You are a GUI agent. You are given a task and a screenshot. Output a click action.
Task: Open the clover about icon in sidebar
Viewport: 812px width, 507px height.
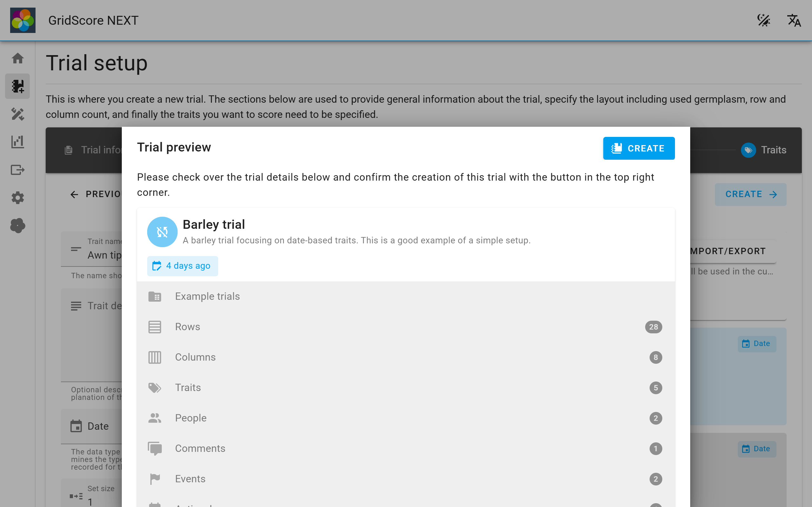point(17,225)
